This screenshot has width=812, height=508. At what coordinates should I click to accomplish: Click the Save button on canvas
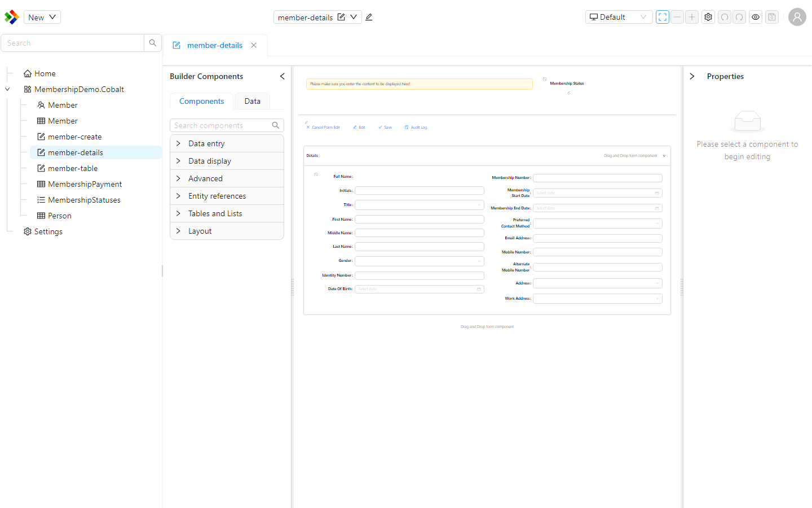click(x=385, y=128)
